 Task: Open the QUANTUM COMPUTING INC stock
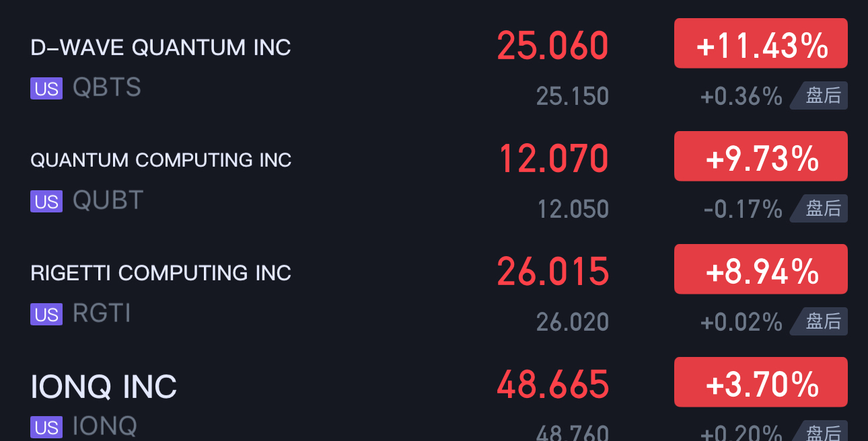coord(161,161)
